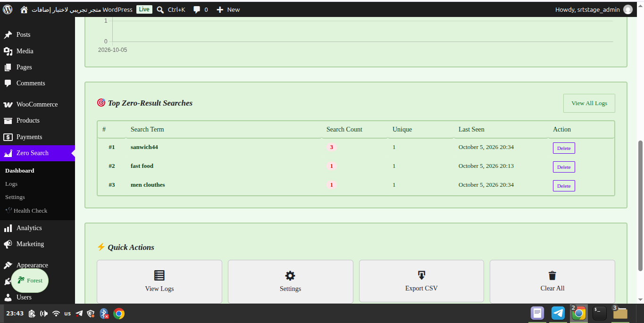This screenshot has height=323, width=644.
Task: Click the fast food search term text
Action: (142, 166)
